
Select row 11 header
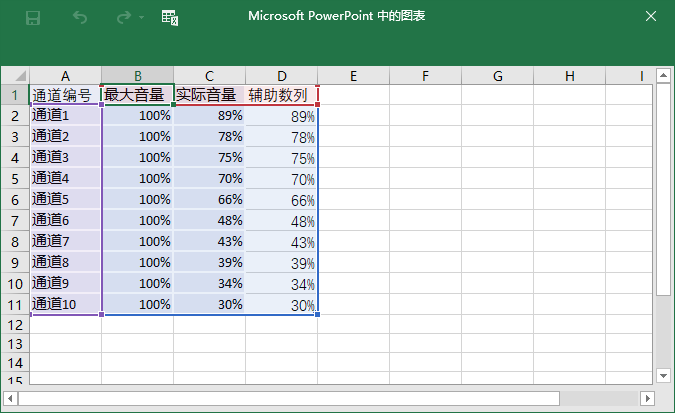(x=15, y=304)
